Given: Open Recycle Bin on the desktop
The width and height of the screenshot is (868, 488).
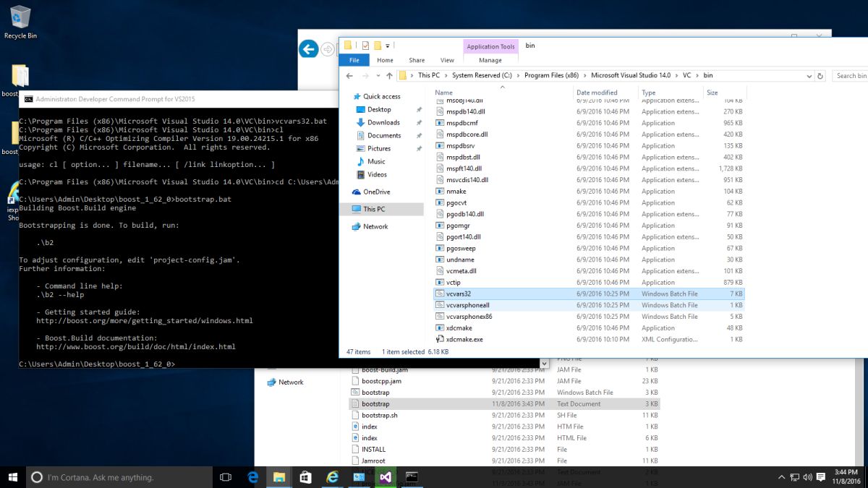Looking at the screenshot, I should [x=20, y=22].
